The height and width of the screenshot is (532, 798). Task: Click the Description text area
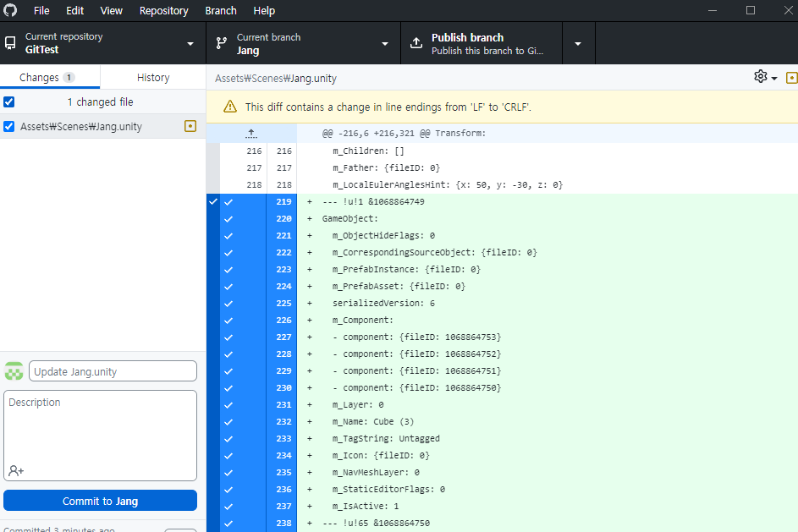coord(100,436)
